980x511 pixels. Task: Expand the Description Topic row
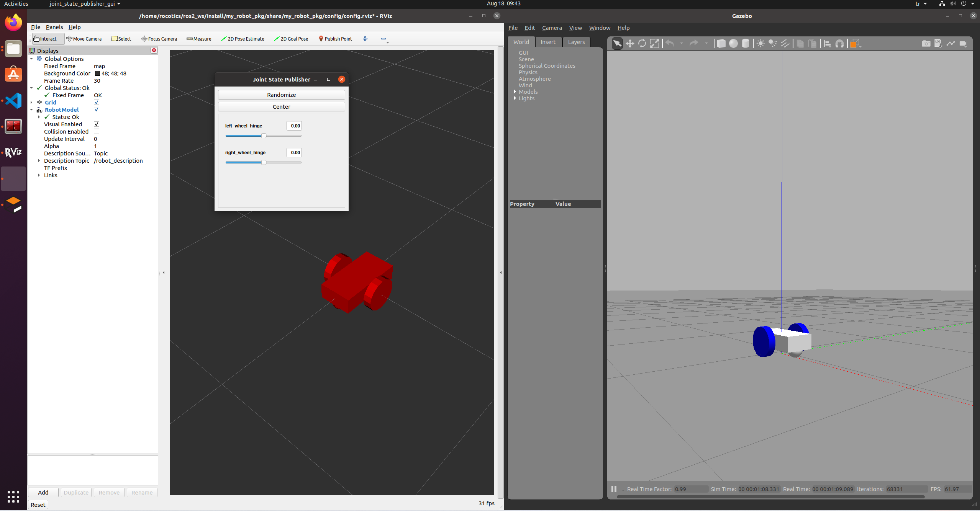[x=39, y=161]
